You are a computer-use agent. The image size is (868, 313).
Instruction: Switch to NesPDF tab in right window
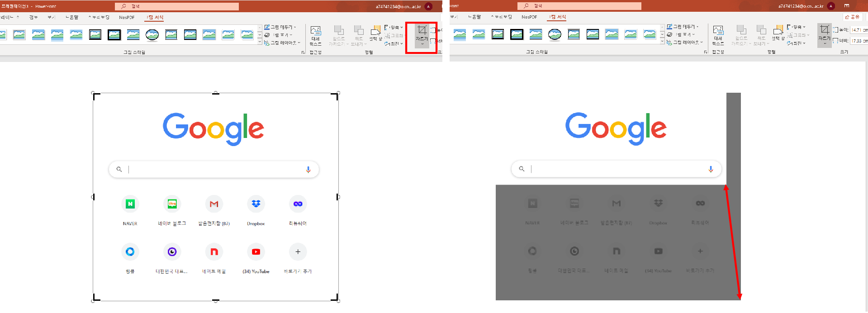(529, 17)
